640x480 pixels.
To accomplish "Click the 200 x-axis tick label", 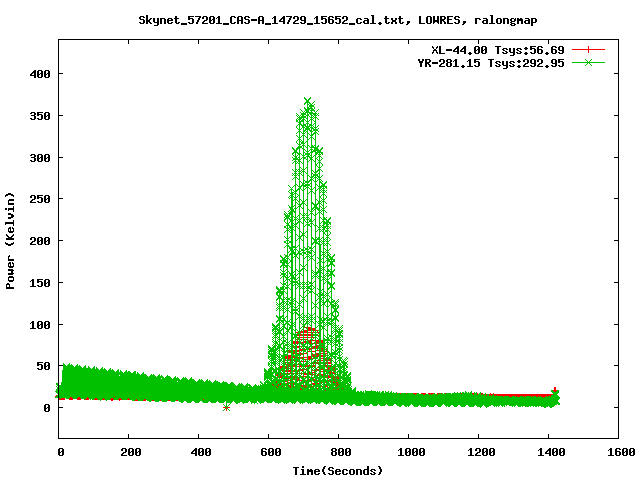I will [131, 452].
